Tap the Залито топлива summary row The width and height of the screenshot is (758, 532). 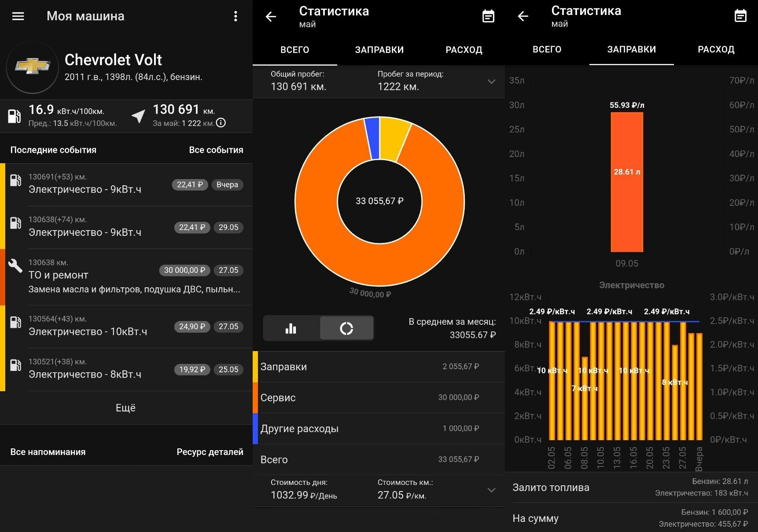pos(631,487)
